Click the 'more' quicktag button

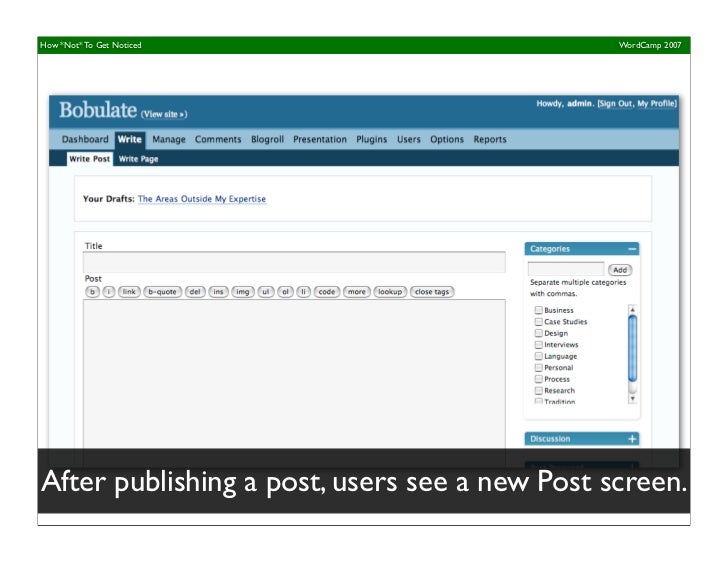tap(357, 292)
